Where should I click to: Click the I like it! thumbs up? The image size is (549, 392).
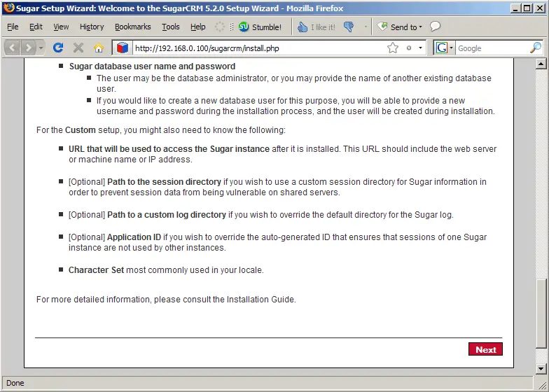pos(317,27)
